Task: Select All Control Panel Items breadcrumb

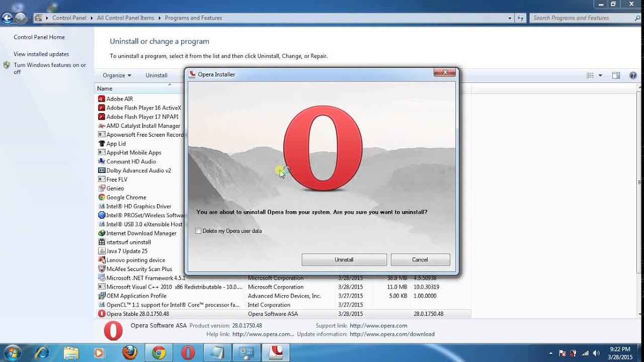Action: [126, 18]
